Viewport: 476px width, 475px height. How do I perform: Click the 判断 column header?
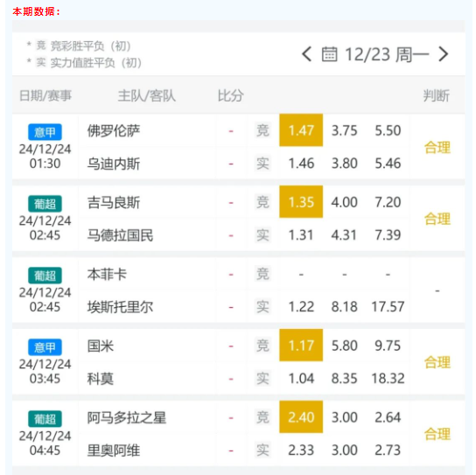[437, 96]
